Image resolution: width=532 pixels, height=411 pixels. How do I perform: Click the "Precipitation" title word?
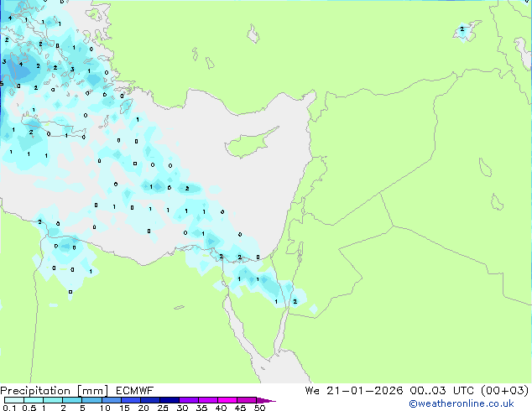[x=35, y=391]
